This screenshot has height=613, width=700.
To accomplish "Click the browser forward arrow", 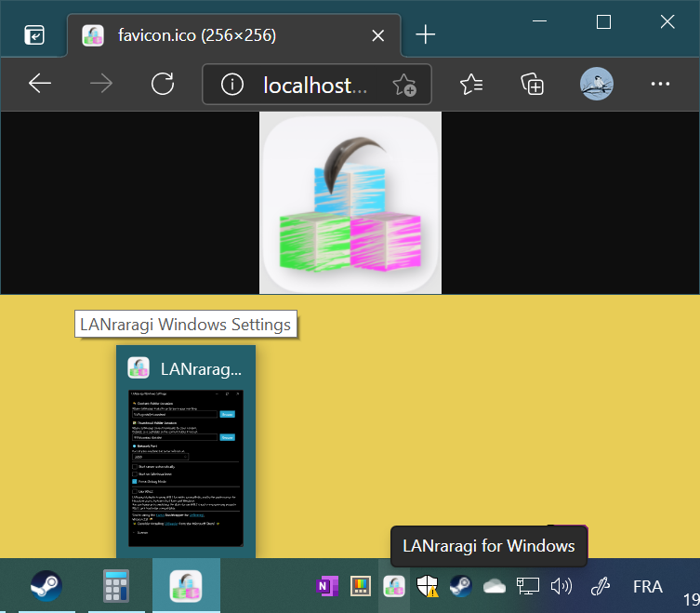I will click(x=101, y=84).
